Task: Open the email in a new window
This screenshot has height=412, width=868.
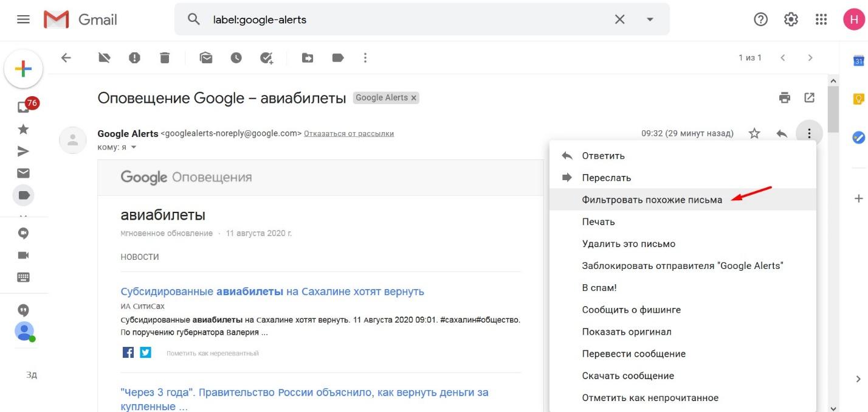Action: click(x=810, y=97)
